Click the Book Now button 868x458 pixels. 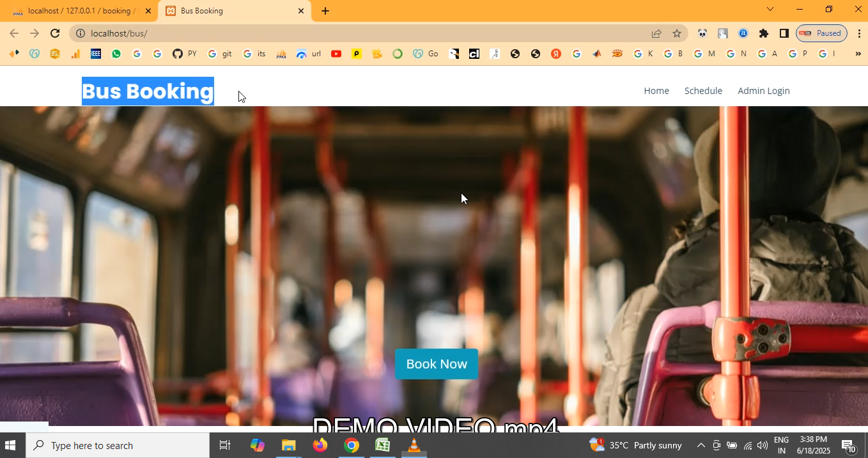(x=437, y=364)
